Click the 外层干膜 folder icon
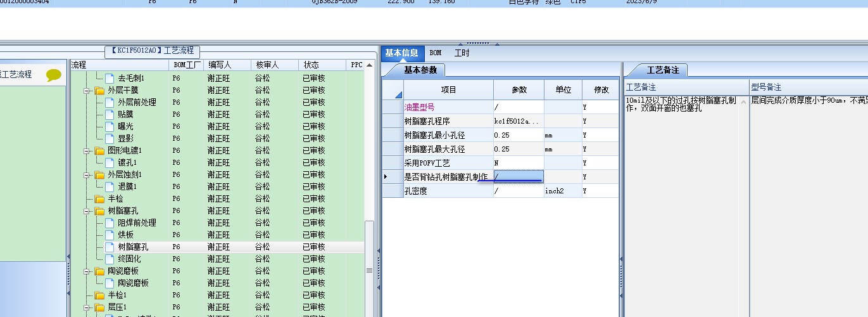Screen dimensions: 868x317 point(99,90)
